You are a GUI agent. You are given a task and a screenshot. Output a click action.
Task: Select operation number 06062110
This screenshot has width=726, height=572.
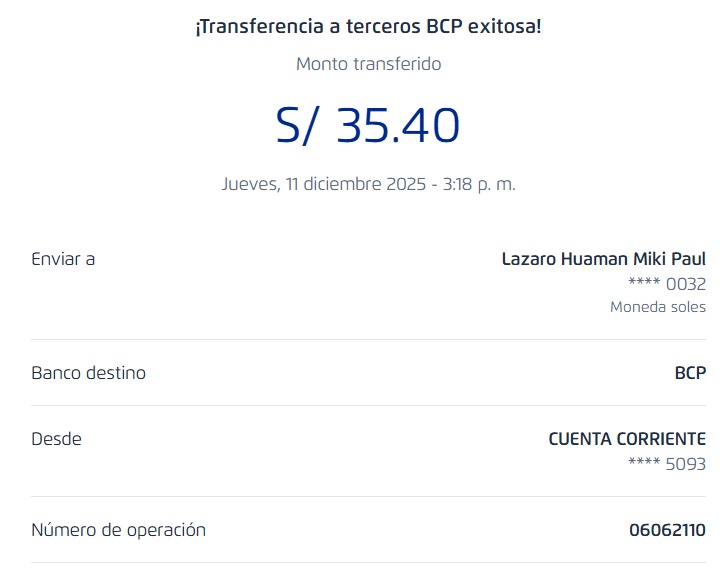[x=667, y=530]
